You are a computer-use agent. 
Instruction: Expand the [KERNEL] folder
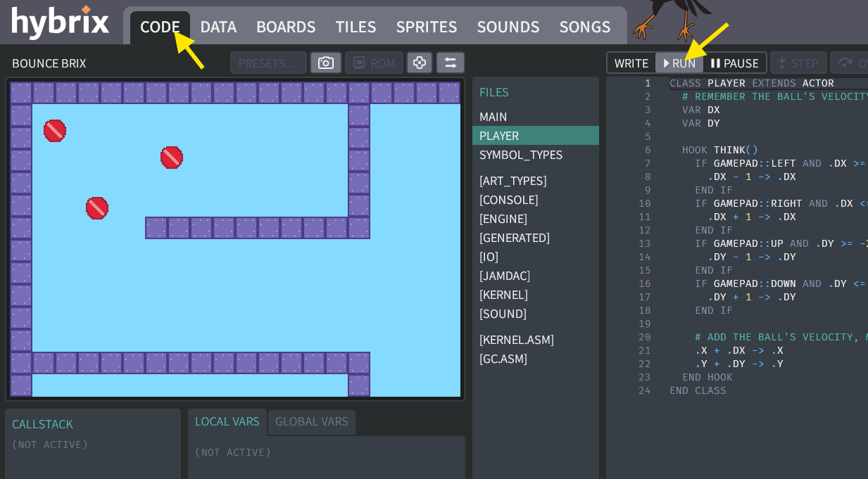pyautogui.click(x=504, y=294)
